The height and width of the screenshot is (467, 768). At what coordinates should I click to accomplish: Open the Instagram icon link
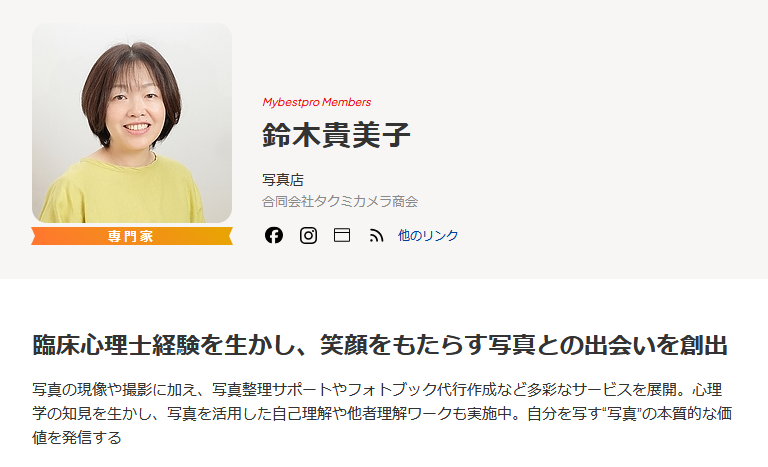(x=308, y=235)
